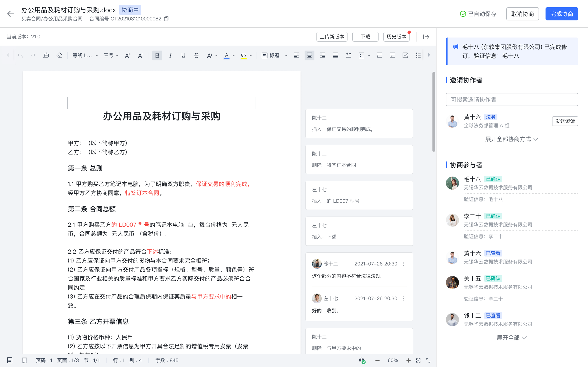Click 上传新版本 button
588x367 pixels.
[332, 37]
